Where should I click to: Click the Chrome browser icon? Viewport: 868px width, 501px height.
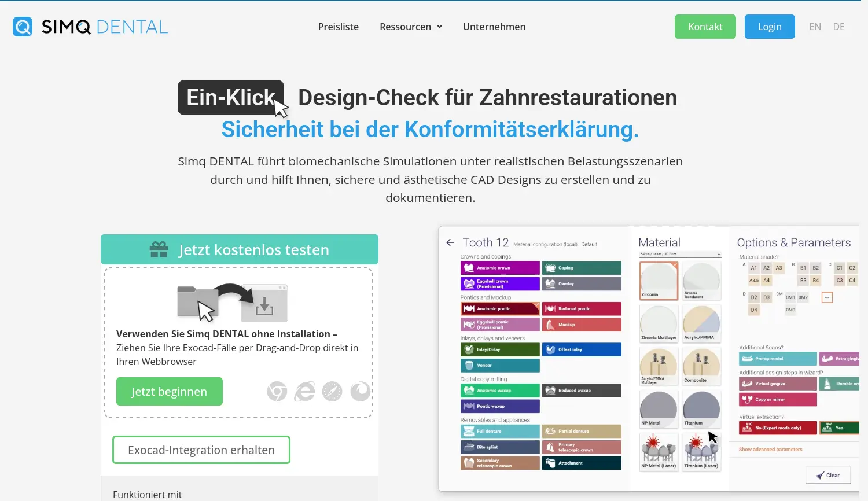click(277, 392)
